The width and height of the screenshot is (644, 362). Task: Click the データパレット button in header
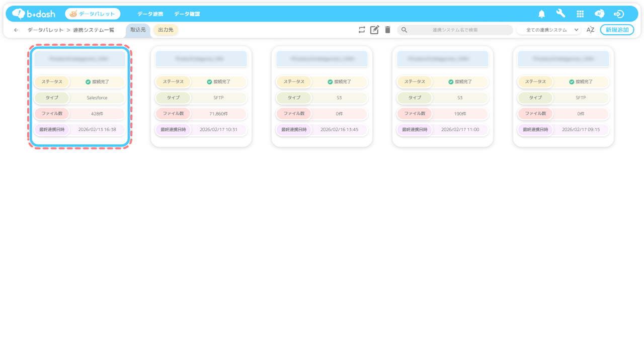pos(93,14)
